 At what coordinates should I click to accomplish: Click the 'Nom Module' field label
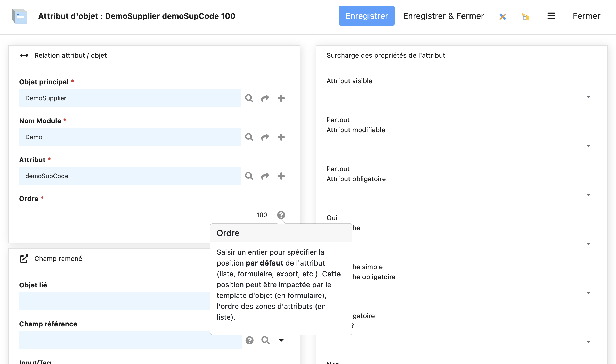(x=40, y=121)
